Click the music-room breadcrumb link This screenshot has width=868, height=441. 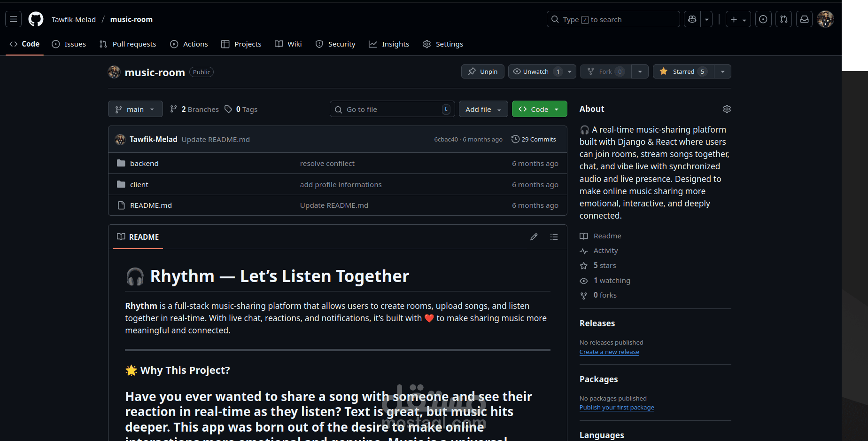click(132, 19)
